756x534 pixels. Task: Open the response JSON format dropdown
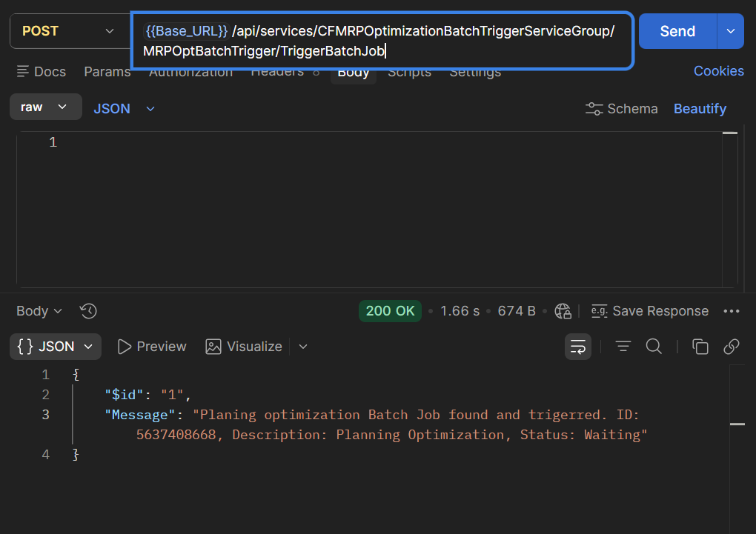click(x=56, y=347)
